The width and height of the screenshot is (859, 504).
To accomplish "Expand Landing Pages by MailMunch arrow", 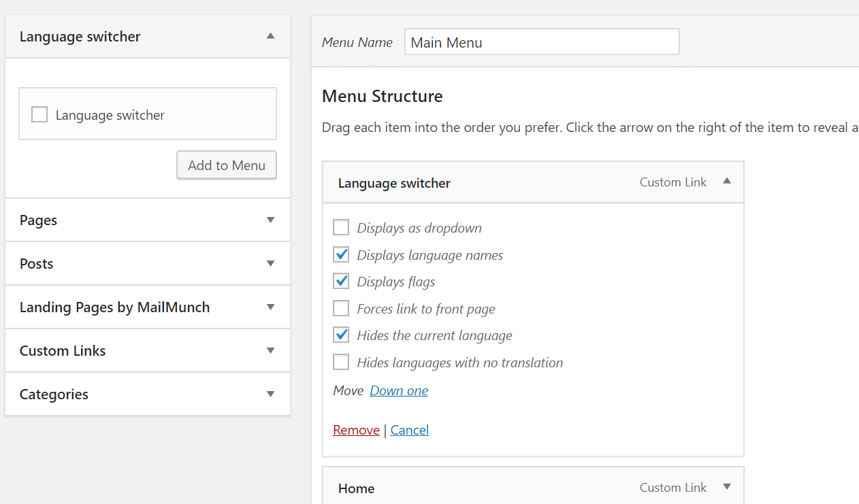I will [270, 307].
